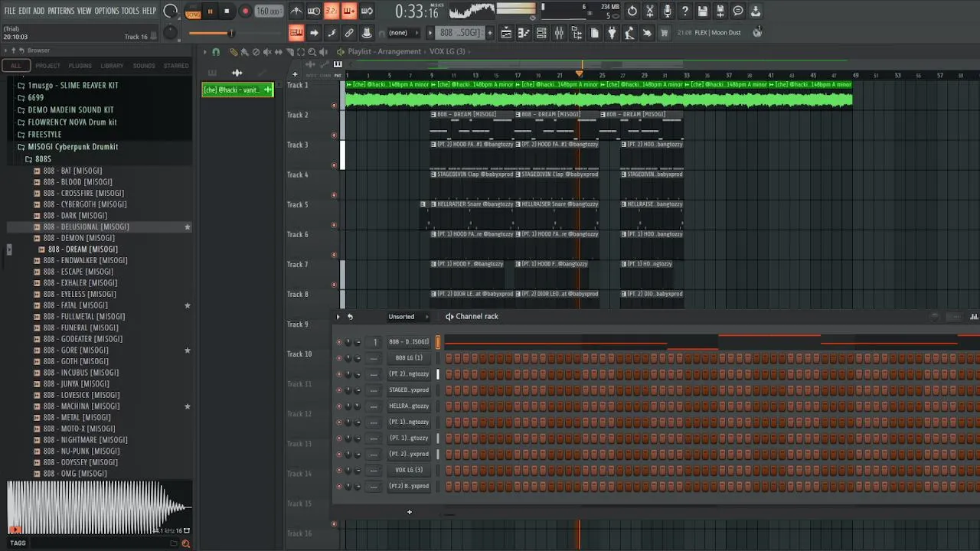Select the Playback speaker tool in Playlist
980x551 pixels.
pyautogui.click(x=323, y=52)
